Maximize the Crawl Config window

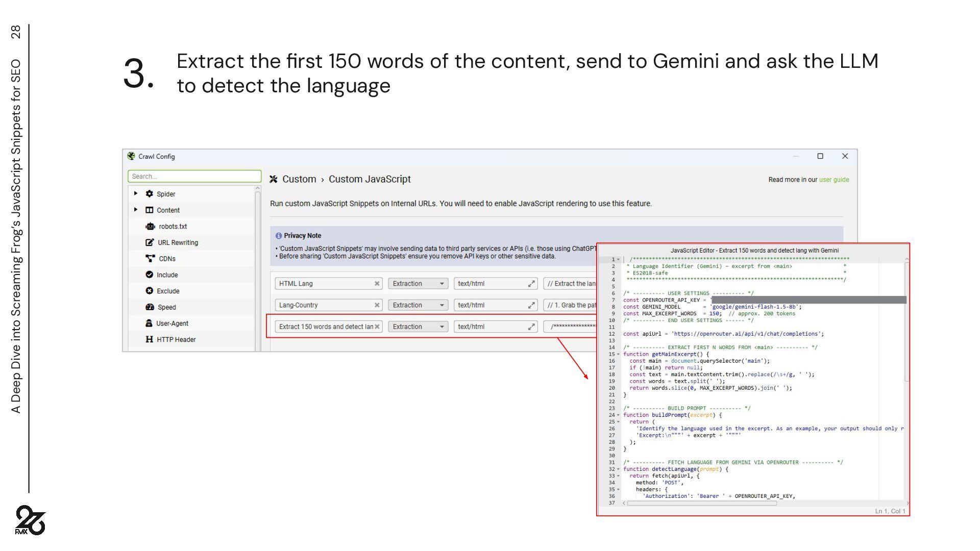pyautogui.click(x=820, y=156)
